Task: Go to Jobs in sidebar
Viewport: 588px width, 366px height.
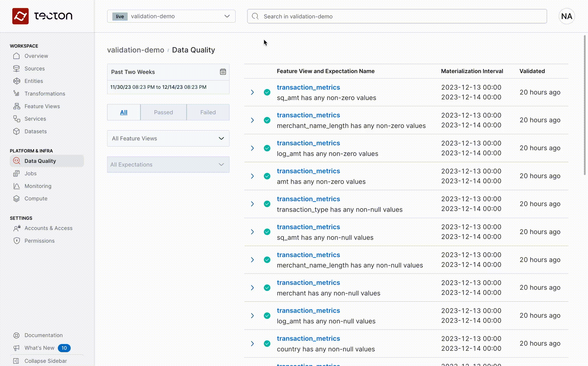Action: (x=30, y=174)
